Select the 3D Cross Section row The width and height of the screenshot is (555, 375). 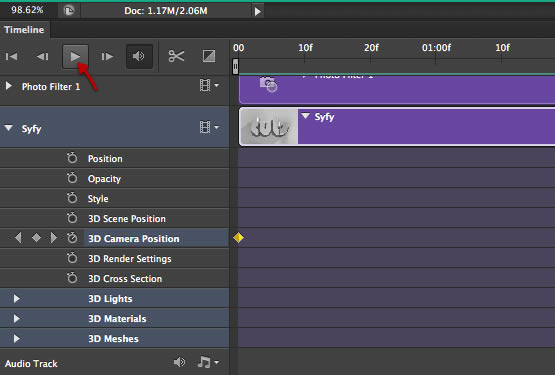tap(114, 278)
